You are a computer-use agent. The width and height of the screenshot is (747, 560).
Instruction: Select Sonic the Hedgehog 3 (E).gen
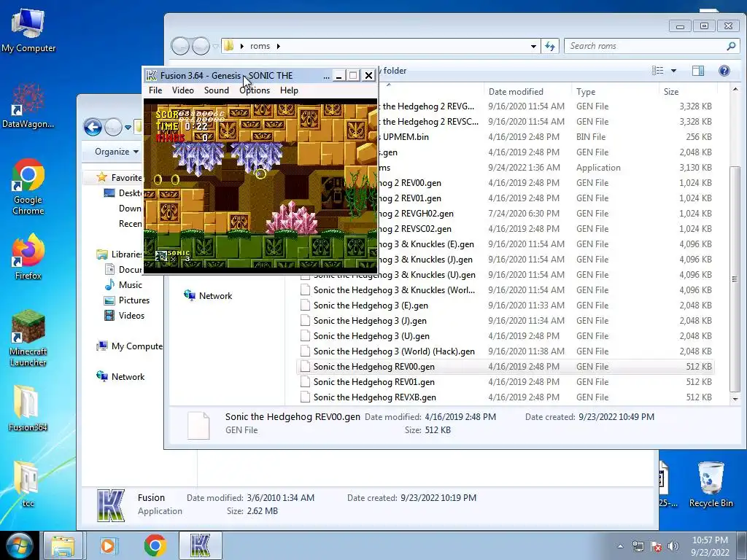[505, 306]
